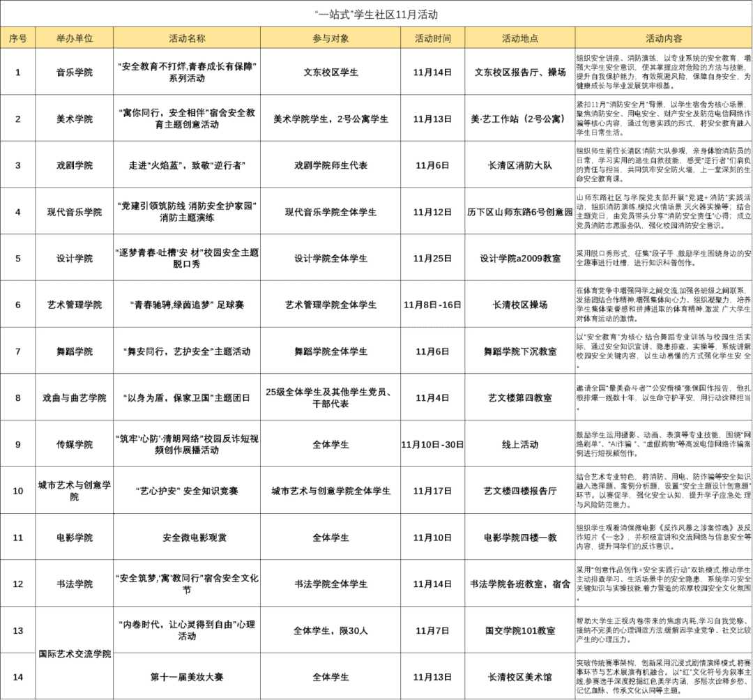
Task: Select the 活动地点 header cell
Action: coord(519,38)
